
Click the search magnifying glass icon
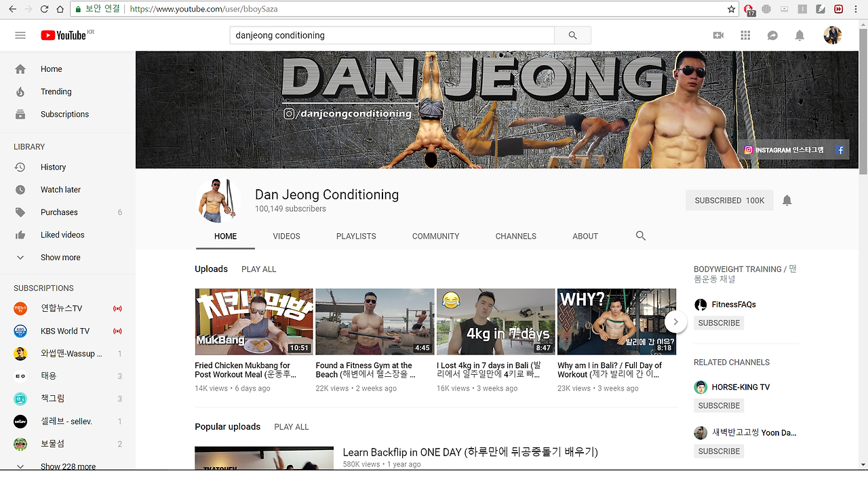click(x=572, y=35)
